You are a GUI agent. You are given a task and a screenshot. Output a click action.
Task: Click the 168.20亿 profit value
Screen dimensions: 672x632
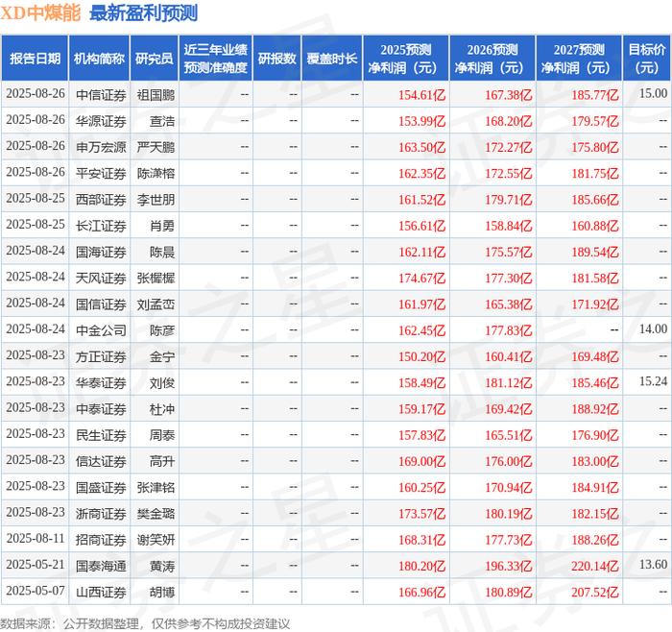point(509,121)
